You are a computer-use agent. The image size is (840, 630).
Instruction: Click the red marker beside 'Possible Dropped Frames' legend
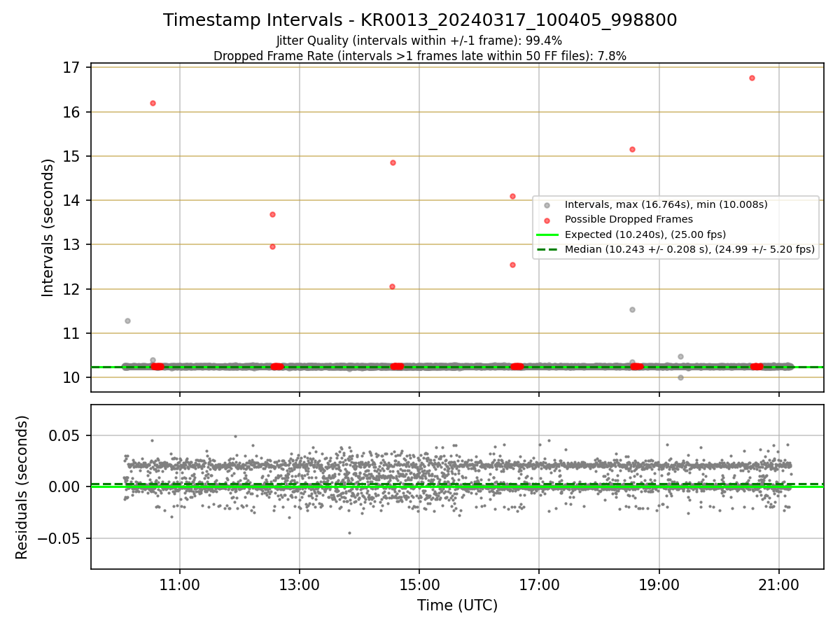click(x=547, y=220)
